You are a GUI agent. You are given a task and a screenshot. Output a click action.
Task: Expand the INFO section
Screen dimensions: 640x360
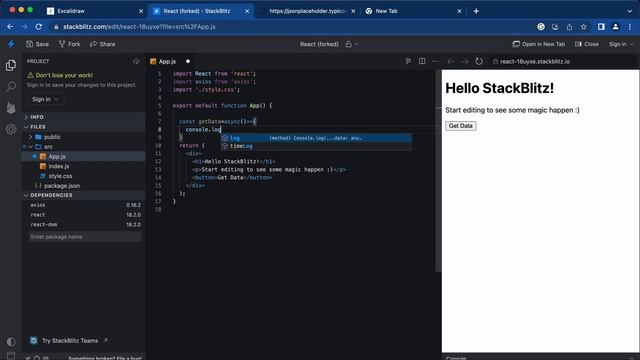click(x=84, y=117)
